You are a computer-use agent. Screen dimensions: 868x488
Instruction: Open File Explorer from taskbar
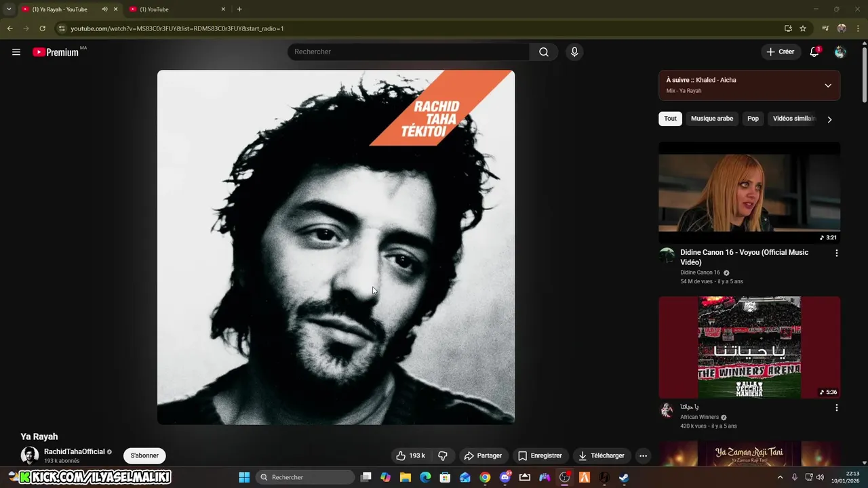(406, 477)
